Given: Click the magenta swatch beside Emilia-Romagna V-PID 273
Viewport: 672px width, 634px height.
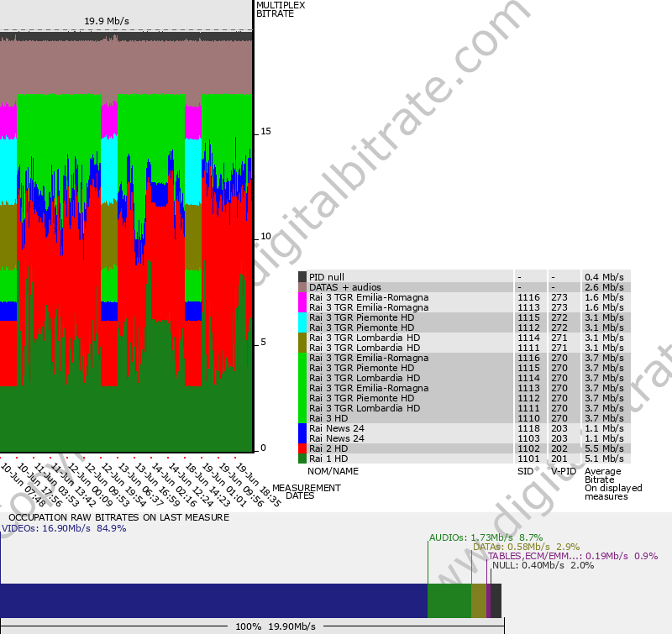Looking at the screenshot, I should pyautogui.click(x=302, y=302).
